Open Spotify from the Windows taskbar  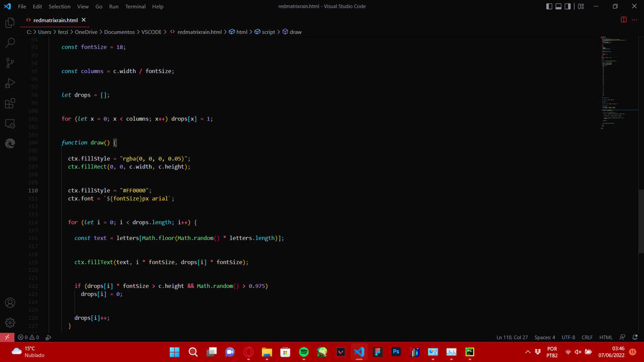click(304, 352)
